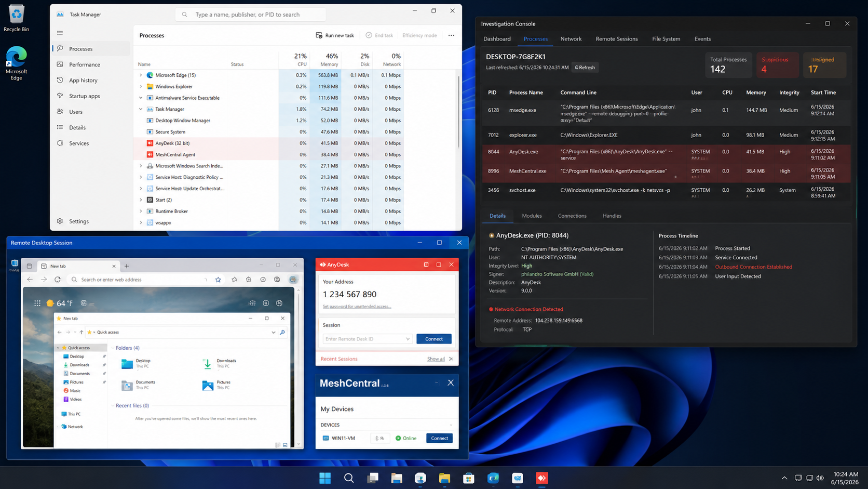Viewport: 868px width, 489px height.
Task: Open AnyDesk icon on taskbar
Action: click(542, 478)
